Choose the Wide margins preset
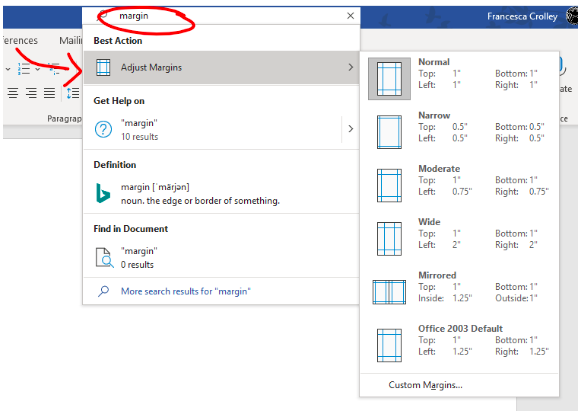The height and width of the screenshot is (418, 582). pyautogui.click(x=460, y=239)
